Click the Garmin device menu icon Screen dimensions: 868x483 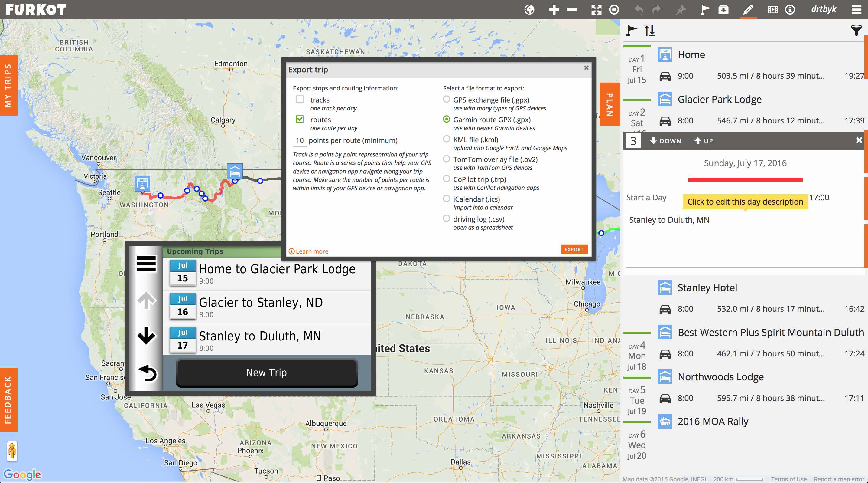tap(146, 263)
